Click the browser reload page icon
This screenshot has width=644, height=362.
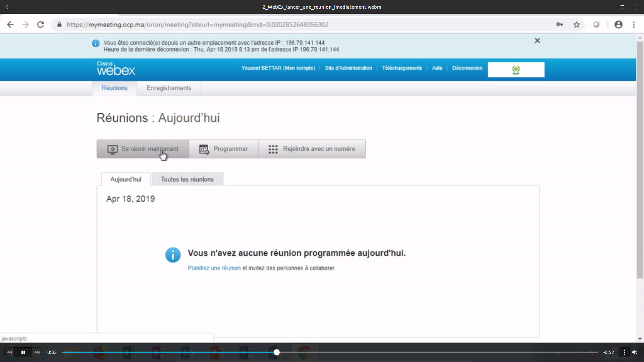coord(41,24)
